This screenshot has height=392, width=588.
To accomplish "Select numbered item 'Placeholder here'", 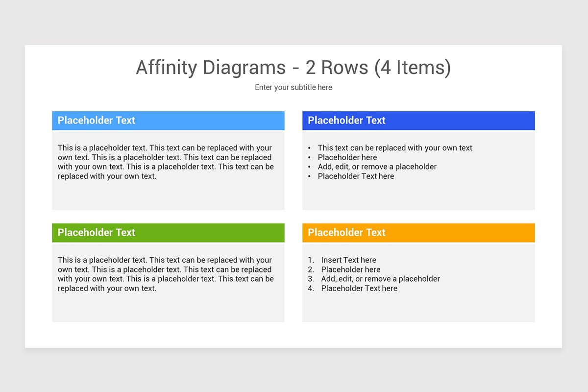I will [x=350, y=269].
